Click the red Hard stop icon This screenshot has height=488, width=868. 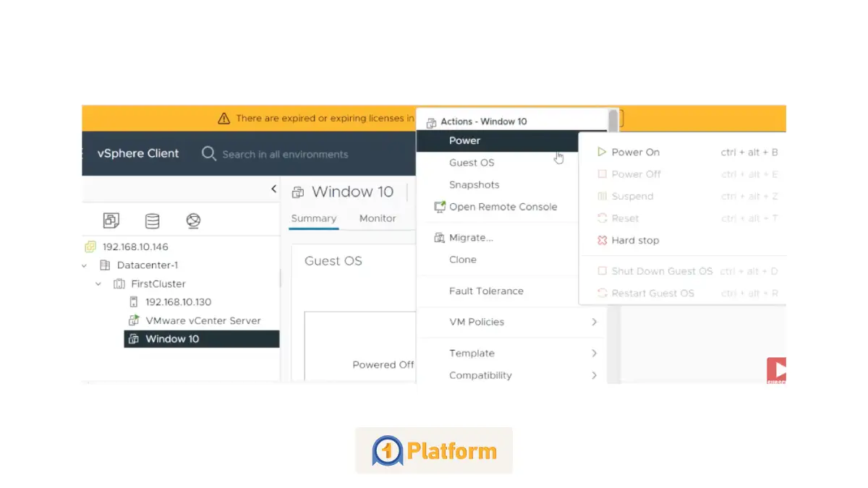pos(601,240)
